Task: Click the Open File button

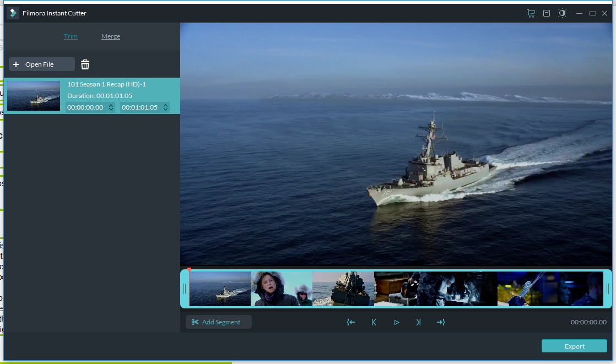Action: [x=41, y=64]
